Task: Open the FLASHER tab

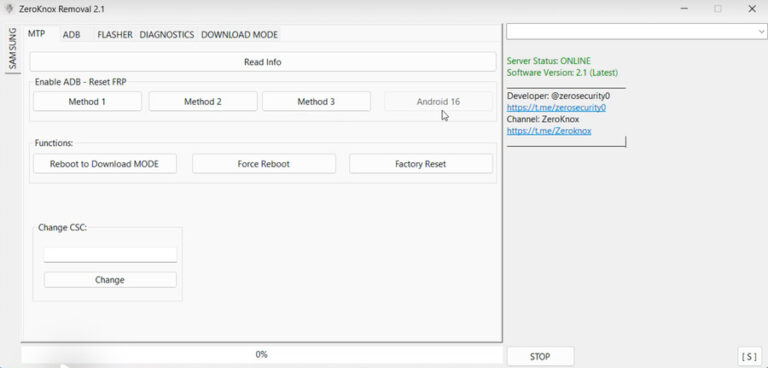Action: click(115, 35)
